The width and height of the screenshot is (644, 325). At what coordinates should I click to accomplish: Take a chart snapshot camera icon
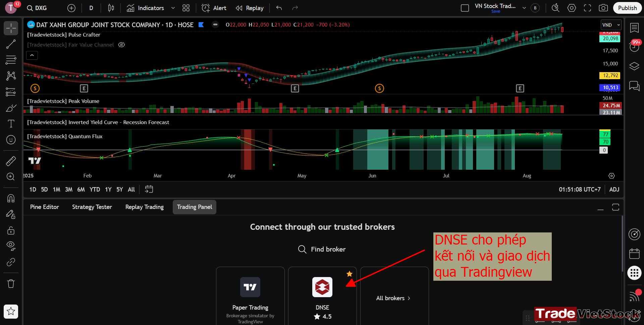point(603,8)
